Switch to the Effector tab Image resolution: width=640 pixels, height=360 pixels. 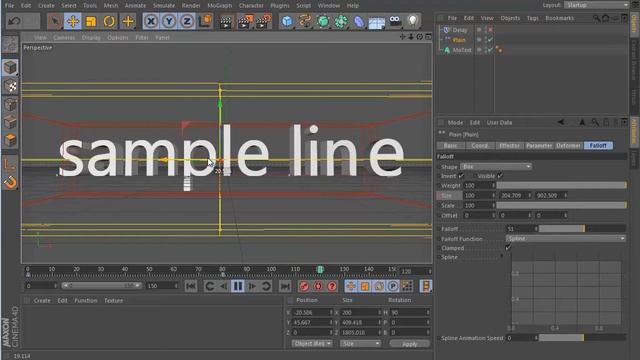coord(509,146)
